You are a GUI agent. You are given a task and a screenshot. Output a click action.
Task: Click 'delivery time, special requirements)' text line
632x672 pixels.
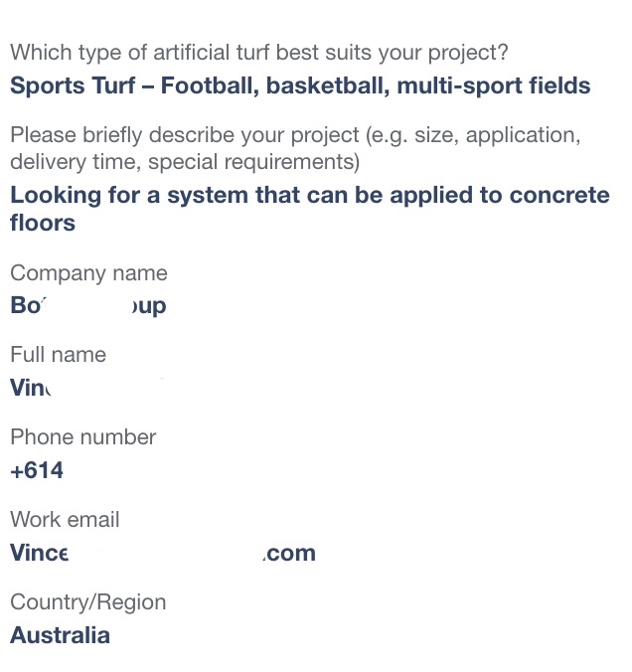[185, 162]
